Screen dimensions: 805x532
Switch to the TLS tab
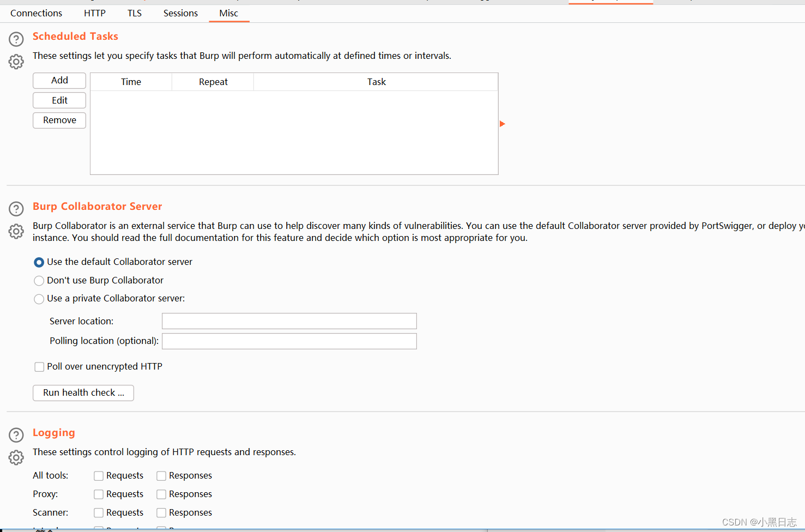tap(135, 13)
